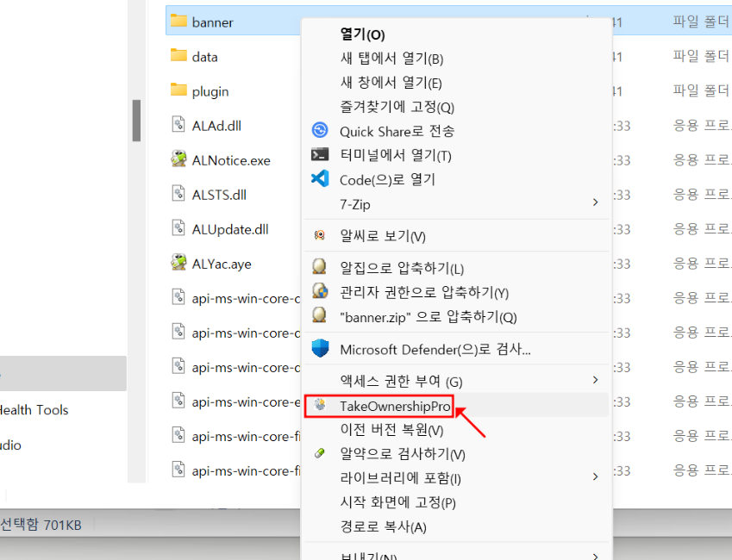
Task: Select ALSTS.dll file name
Action: click(219, 195)
